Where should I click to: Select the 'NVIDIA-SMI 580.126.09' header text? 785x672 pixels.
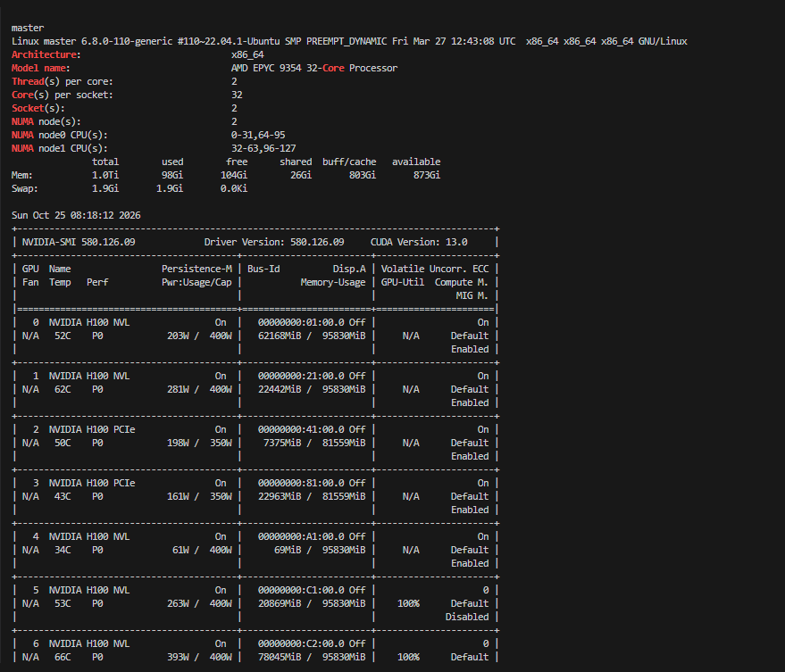tap(79, 242)
